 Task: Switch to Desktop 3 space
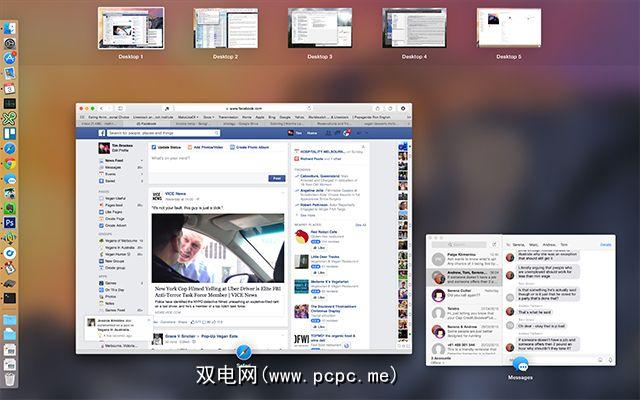click(x=320, y=28)
